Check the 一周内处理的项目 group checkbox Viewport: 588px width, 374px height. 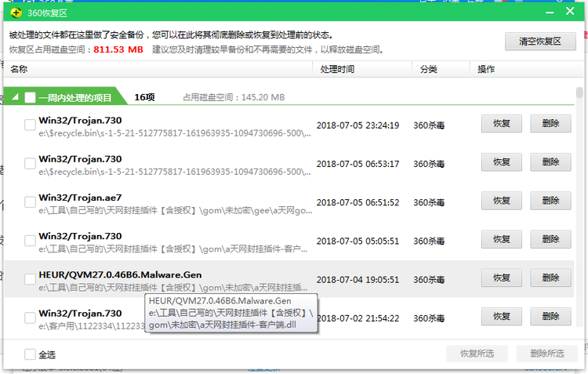coord(30,98)
